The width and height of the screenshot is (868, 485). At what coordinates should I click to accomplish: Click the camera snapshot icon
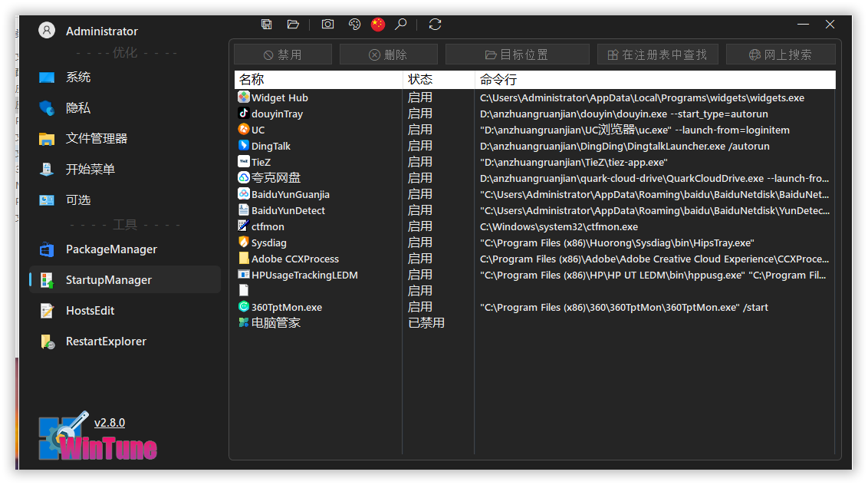point(327,25)
